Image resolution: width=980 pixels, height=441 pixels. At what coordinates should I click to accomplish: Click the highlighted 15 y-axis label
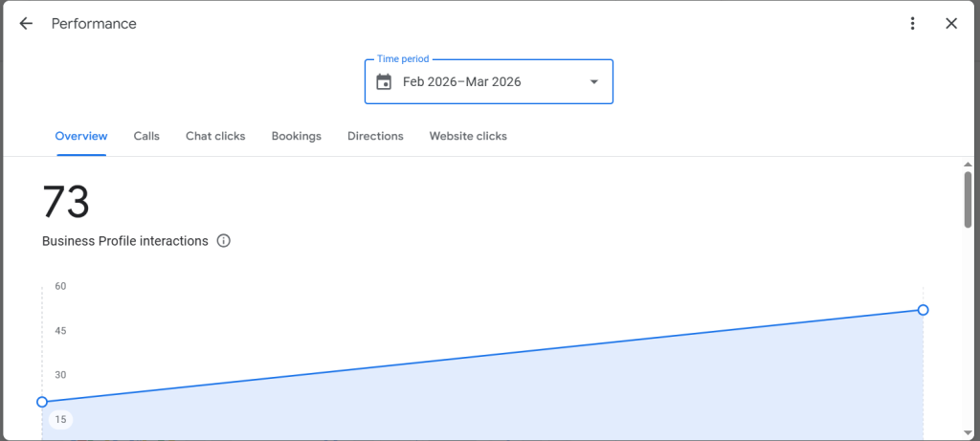point(60,420)
